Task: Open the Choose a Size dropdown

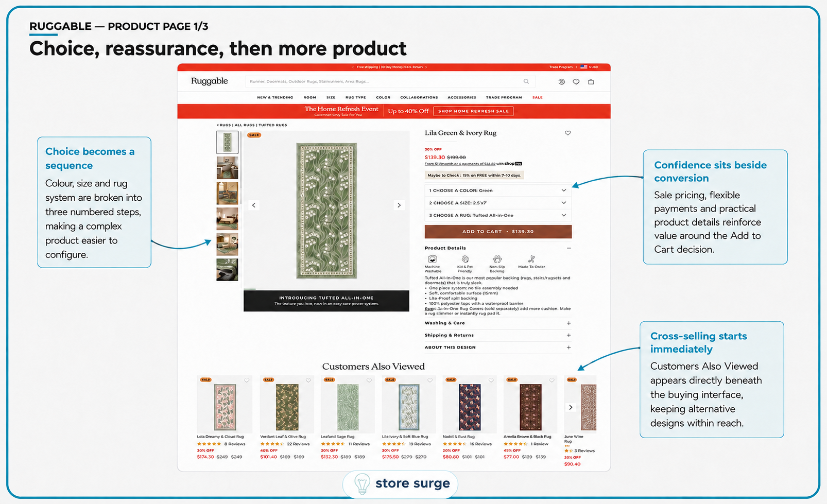Action: coord(498,203)
